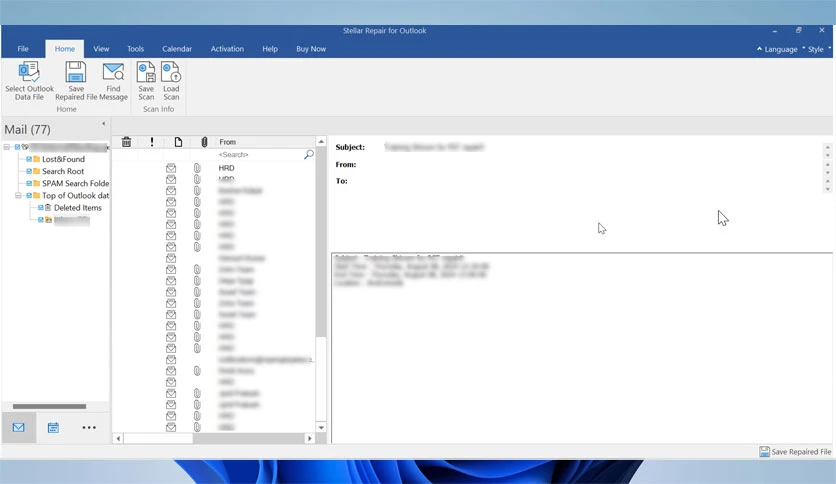Click the message list scroll up arrow
Image resolution: width=836 pixels, height=484 pixels.
tap(321, 142)
